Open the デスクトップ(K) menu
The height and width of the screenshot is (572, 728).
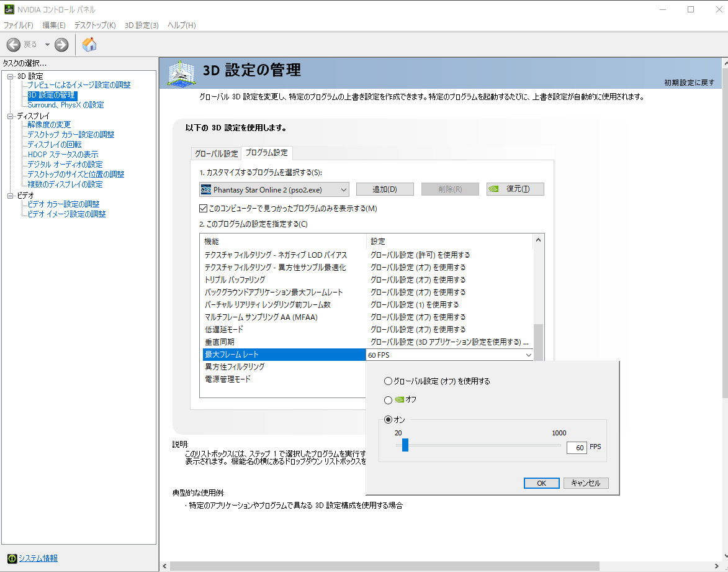pyautogui.click(x=95, y=25)
